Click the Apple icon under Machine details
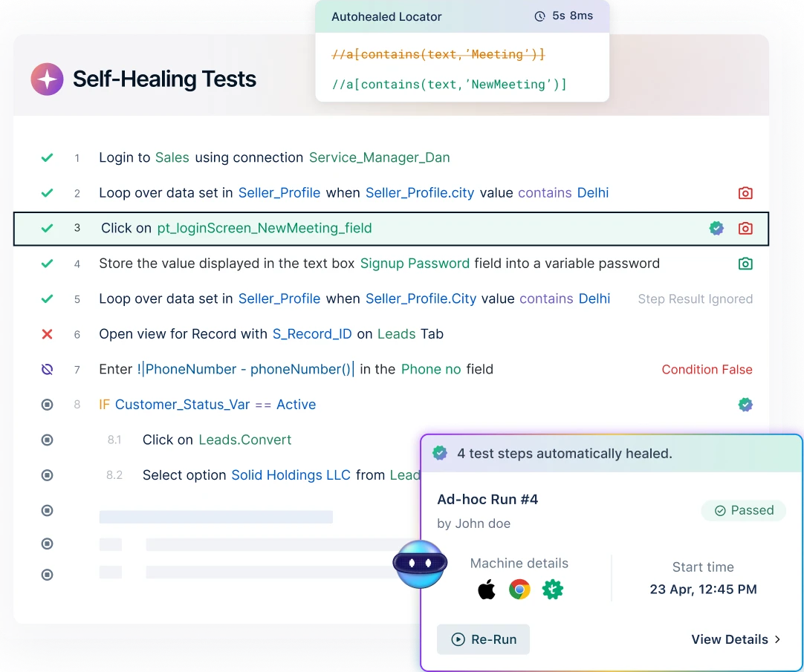Image resolution: width=804 pixels, height=672 pixels. [486, 590]
